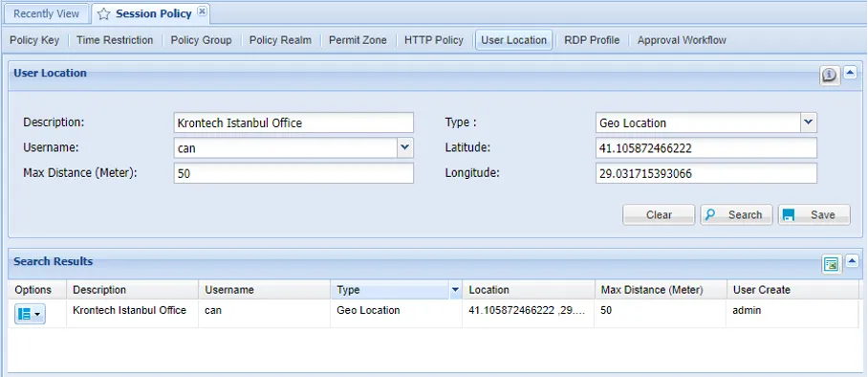Select the 'admin' user create cell
Screen dimensions: 868x377
(x=792, y=314)
